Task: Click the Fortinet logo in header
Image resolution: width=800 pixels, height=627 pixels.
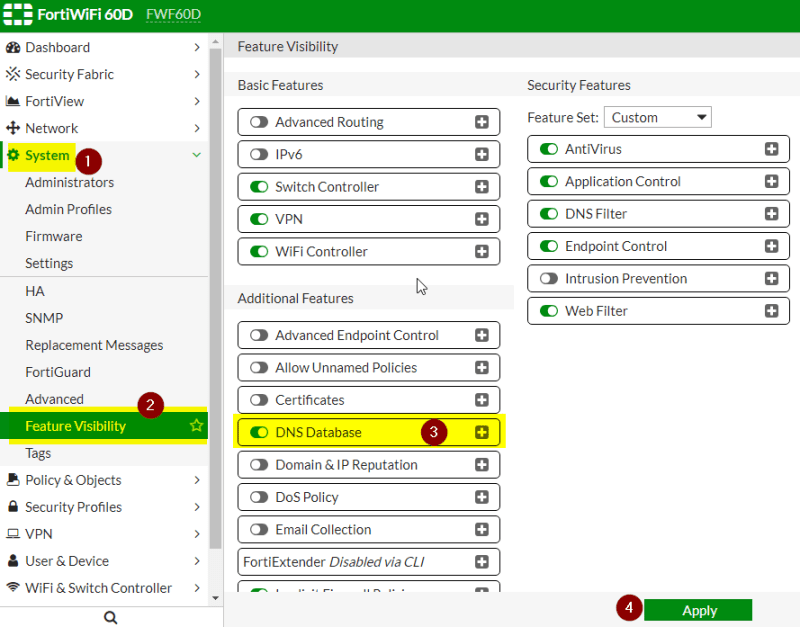Action: [x=18, y=14]
